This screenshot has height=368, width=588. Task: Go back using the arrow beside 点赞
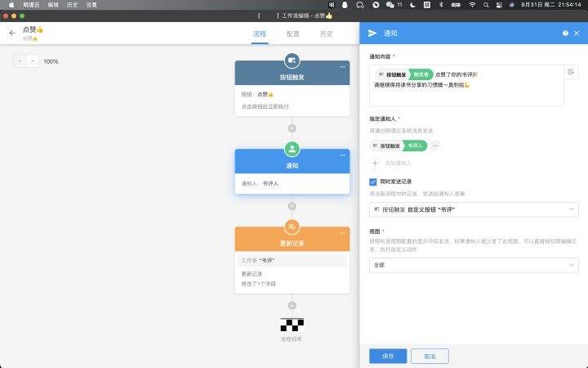coord(12,33)
